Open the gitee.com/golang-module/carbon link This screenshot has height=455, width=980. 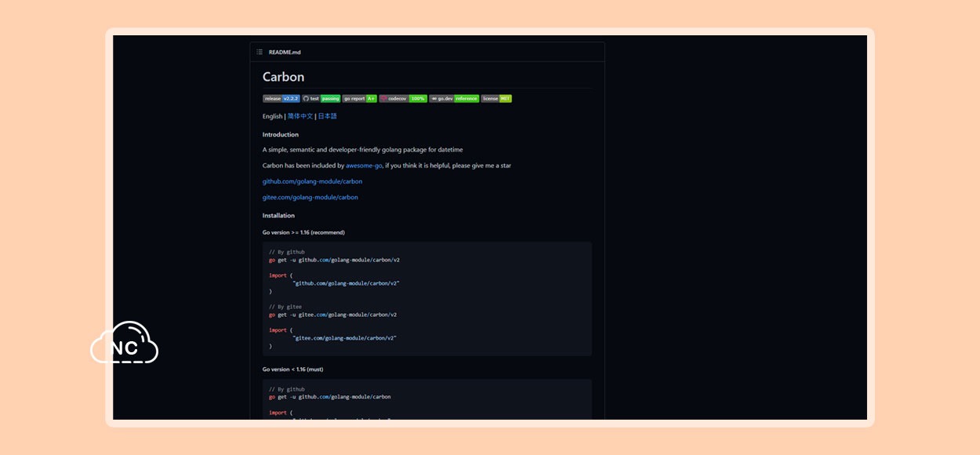[x=310, y=197]
